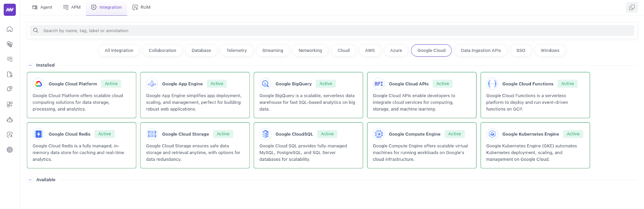Click the copy windows icon top right
The width and height of the screenshot is (644, 209).
point(632,7)
